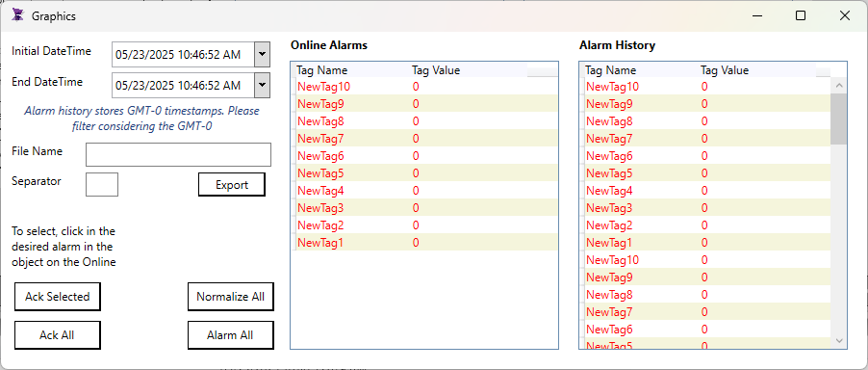Click NewTag1 row in Alarm History
Screen dimensions: 868x370
pos(705,243)
